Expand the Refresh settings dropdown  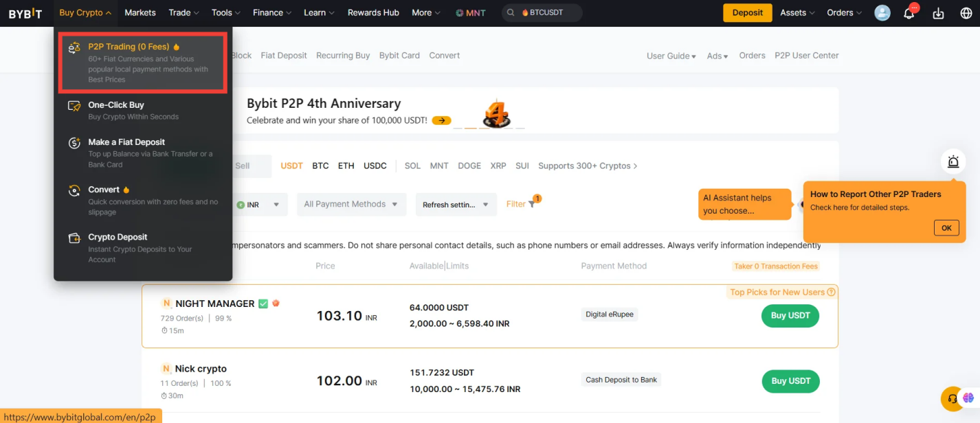pyautogui.click(x=456, y=204)
